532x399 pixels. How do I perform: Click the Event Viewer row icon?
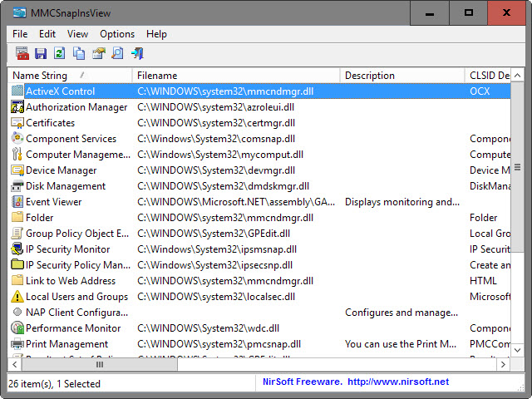[17, 202]
